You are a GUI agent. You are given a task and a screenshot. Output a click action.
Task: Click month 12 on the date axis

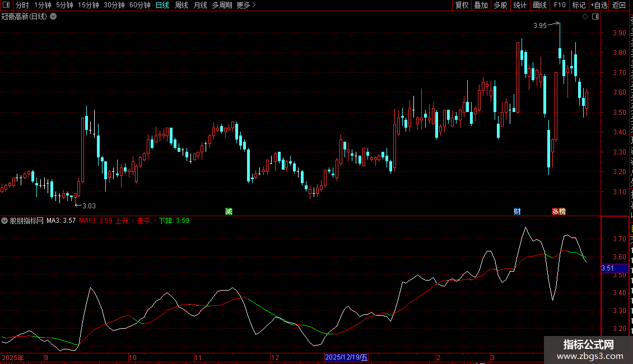[x=275, y=357]
